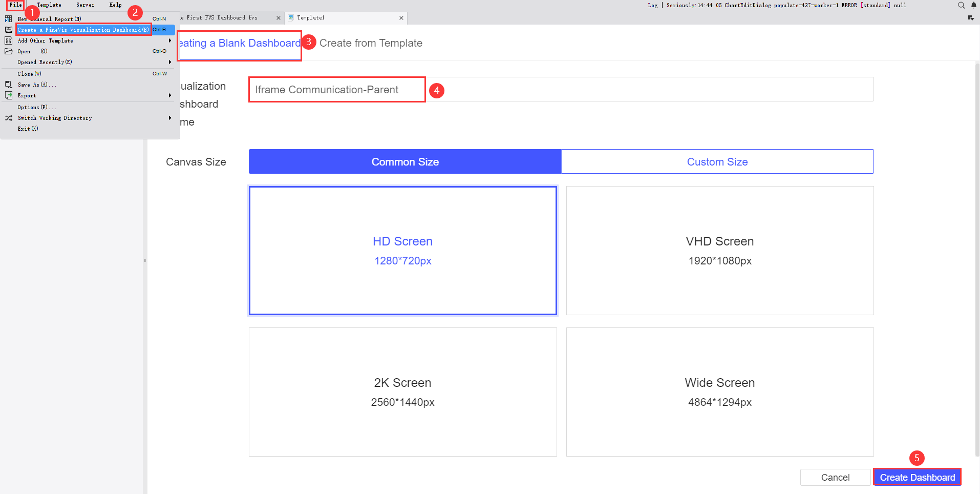Expand the Export submenu arrow
Screen dimensions: 980x494
169,95
